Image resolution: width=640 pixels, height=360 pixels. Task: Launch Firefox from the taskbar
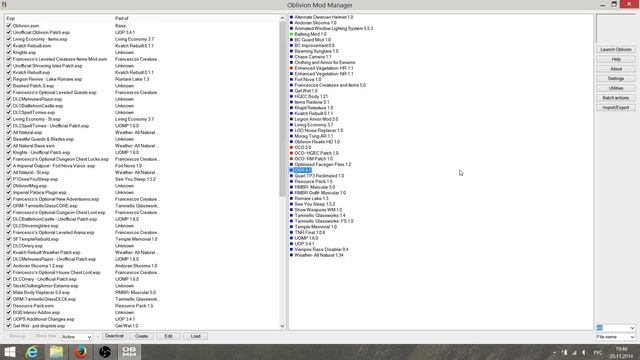[80, 352]
